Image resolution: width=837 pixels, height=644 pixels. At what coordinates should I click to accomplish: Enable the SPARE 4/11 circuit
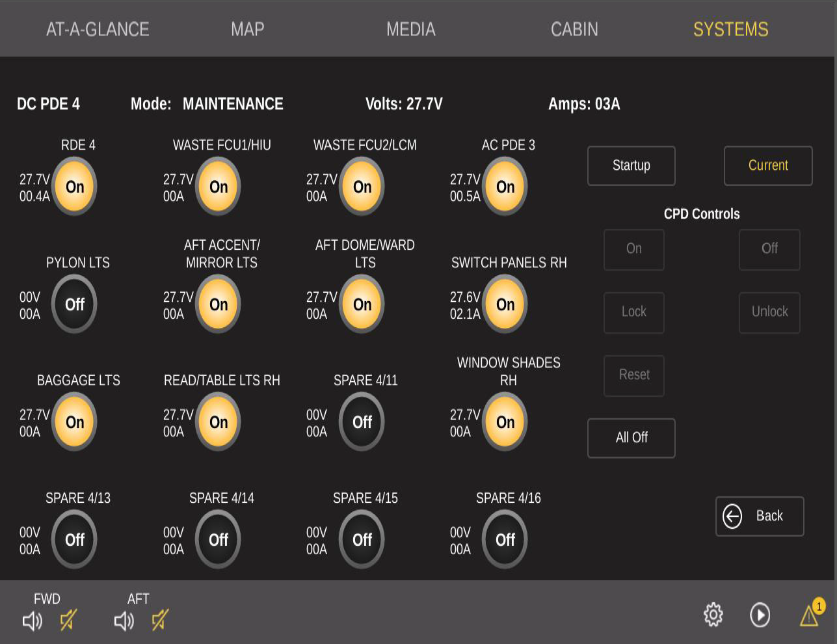tap(362, 422)
